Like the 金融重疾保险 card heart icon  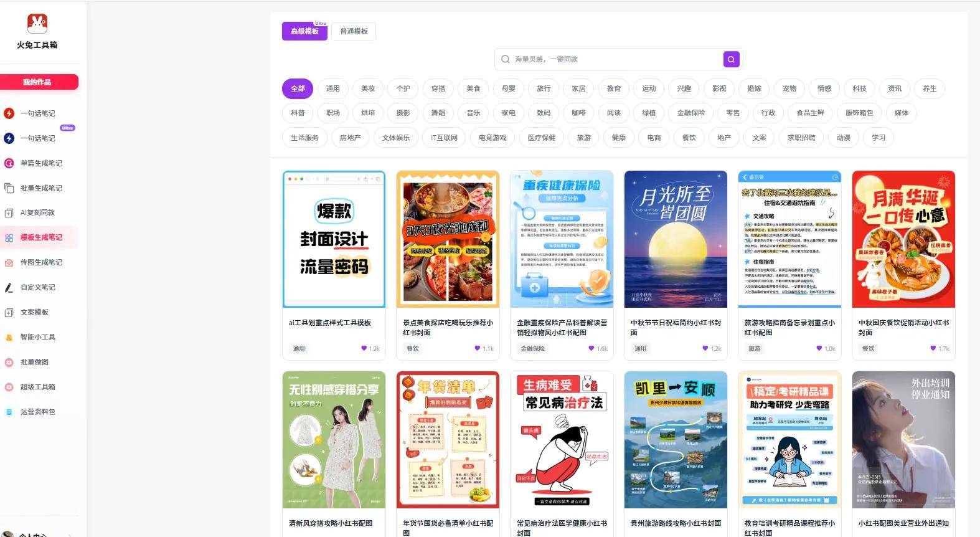pos(591,348)
